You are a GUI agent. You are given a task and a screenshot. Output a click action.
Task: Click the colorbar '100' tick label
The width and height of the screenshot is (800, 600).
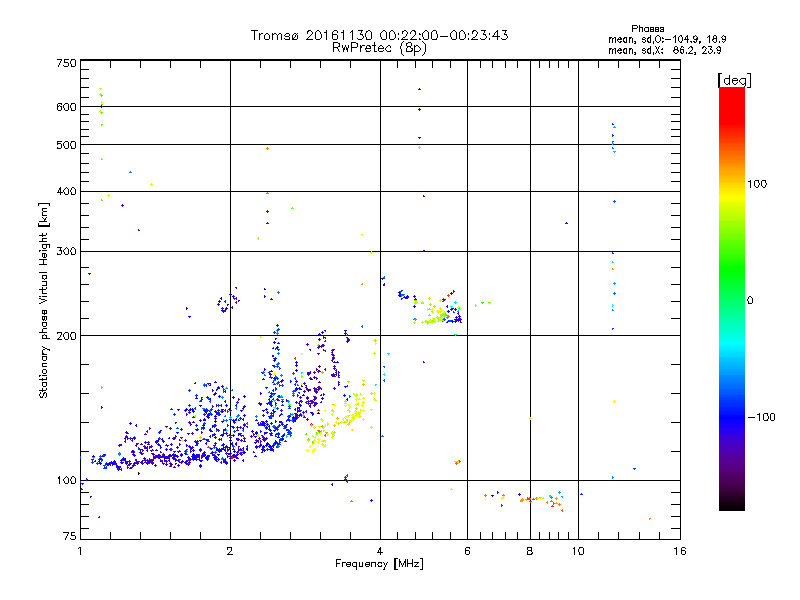[x=757, y=184]
